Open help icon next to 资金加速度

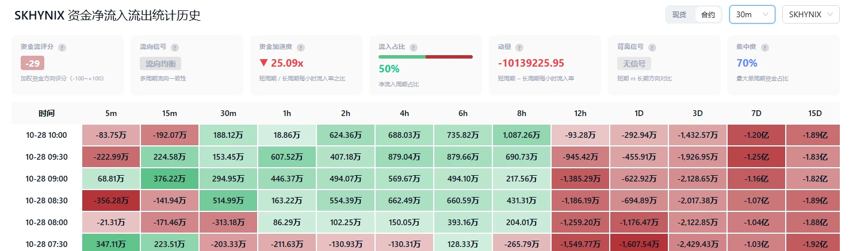pos(301,48)
